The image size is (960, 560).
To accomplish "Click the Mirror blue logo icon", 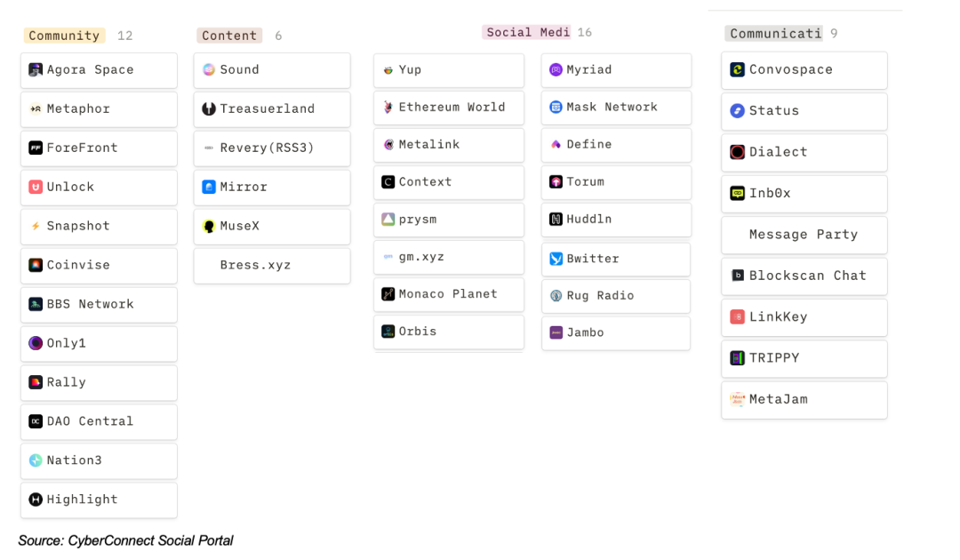I will click(x=209, y=187).
